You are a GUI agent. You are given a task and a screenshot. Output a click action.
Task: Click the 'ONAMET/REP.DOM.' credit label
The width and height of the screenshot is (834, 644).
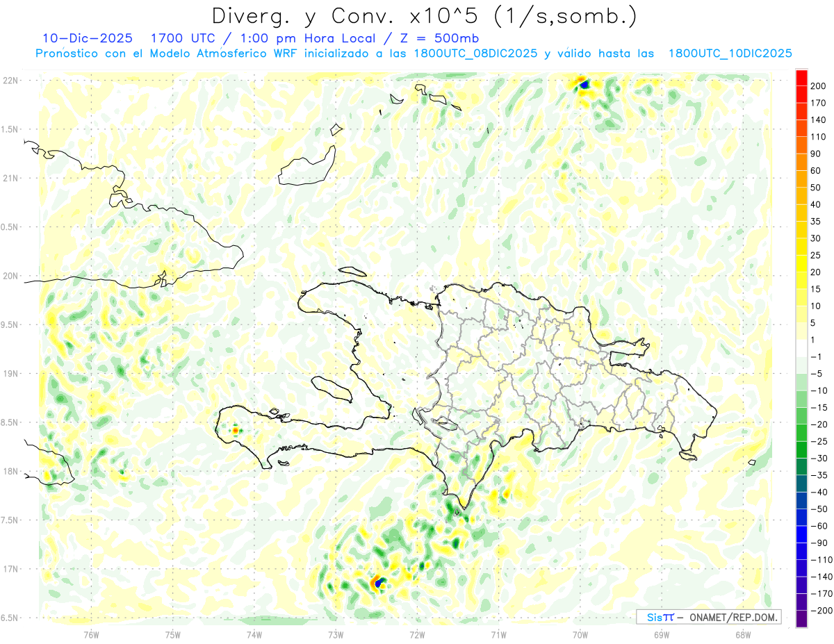[x=733, y=617]
